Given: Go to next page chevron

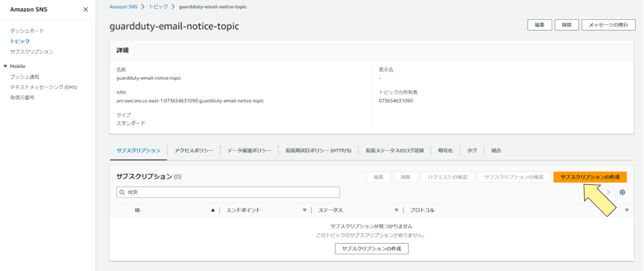Looking at the screenshot, I should click(609, 192).
